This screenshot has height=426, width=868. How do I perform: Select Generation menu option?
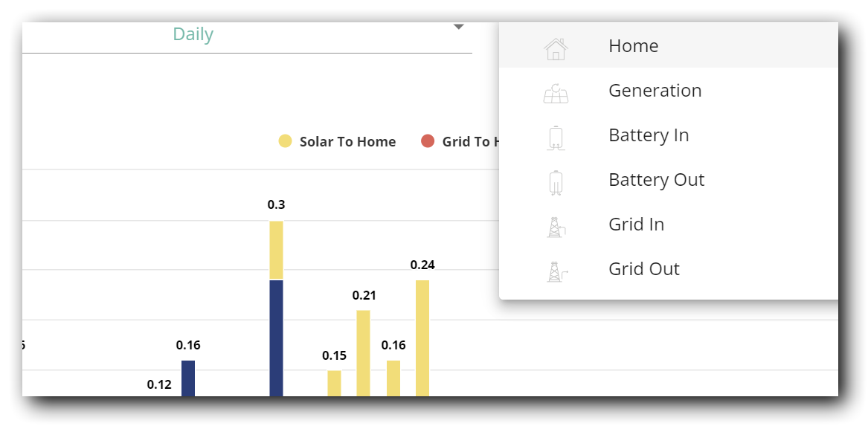tap(668, 90)
